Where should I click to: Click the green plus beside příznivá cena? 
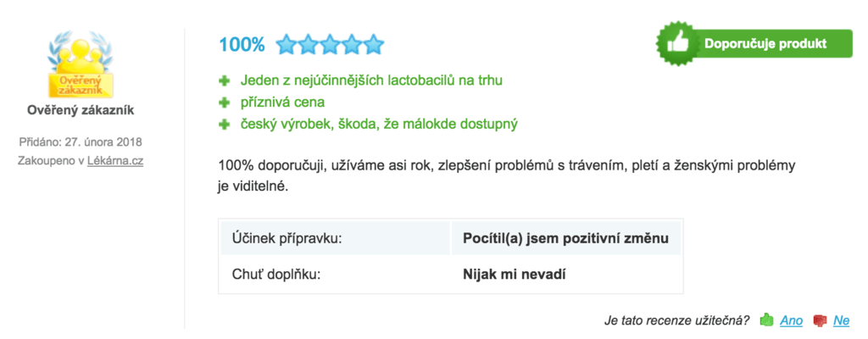tap(224, 103)
